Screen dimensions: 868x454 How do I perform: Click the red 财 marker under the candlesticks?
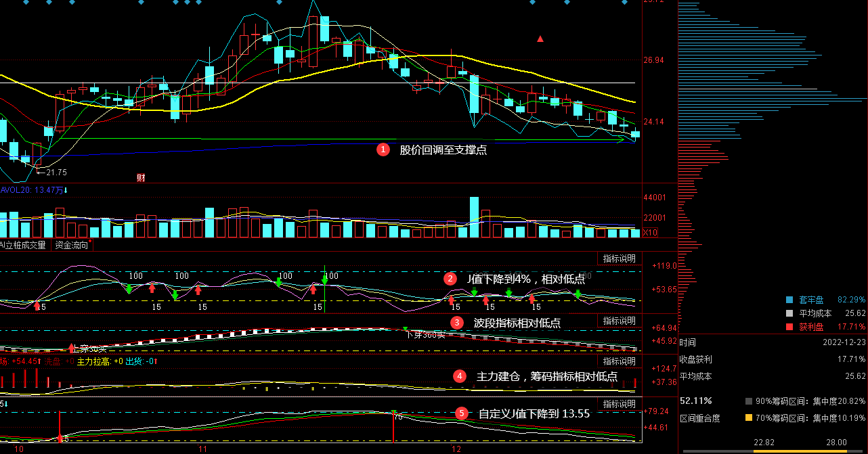(x=141, y=177)
